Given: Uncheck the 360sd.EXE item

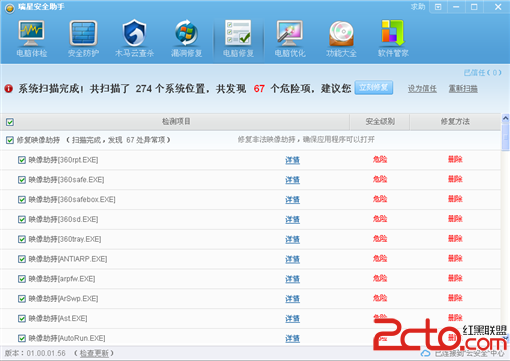Looking at the screenshot, I should point(22,219).
